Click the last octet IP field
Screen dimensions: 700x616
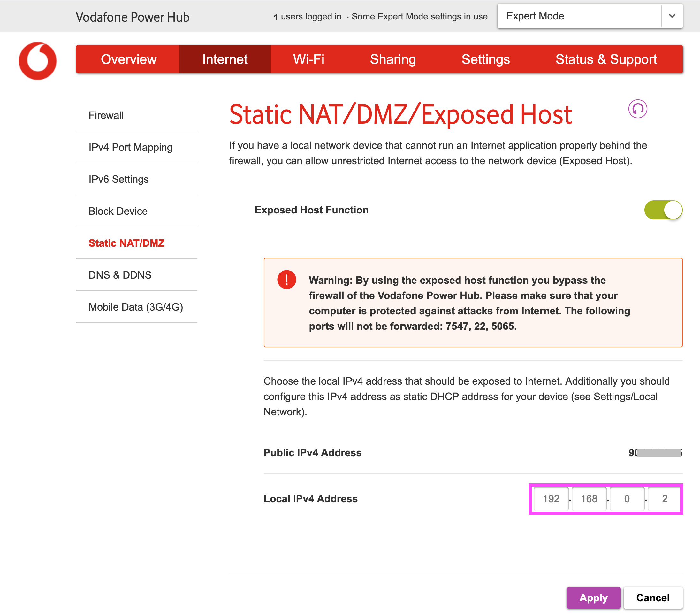664,498
